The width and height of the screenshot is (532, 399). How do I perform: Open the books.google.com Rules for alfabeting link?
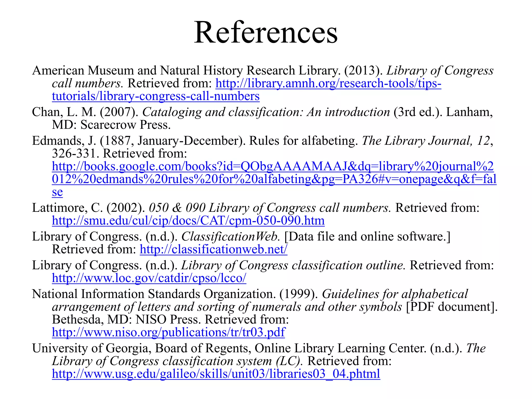[274, 179]
